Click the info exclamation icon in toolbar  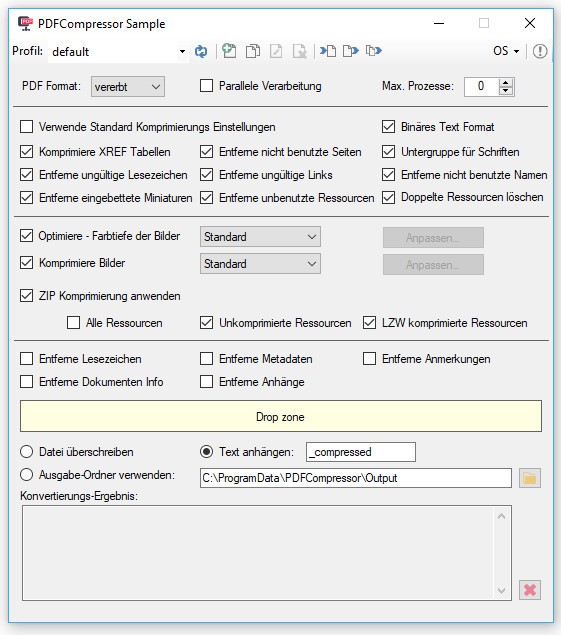(x=540, y=51)
